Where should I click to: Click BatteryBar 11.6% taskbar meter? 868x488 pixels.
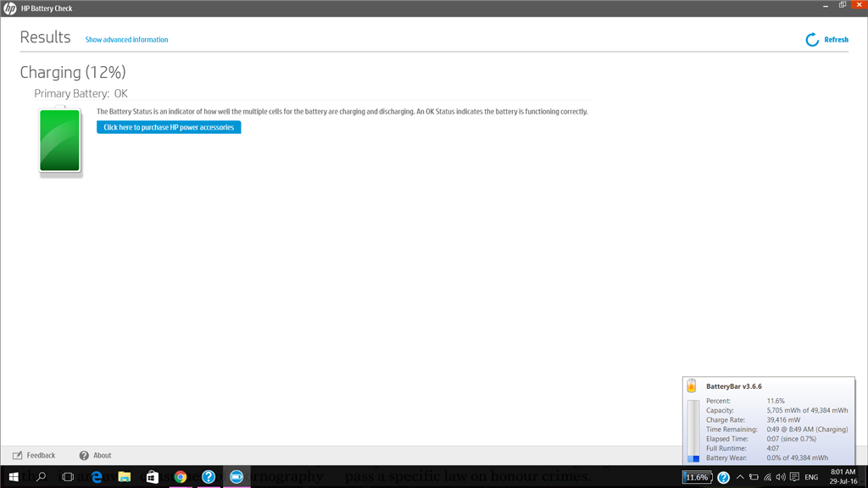tap(697, 478)
